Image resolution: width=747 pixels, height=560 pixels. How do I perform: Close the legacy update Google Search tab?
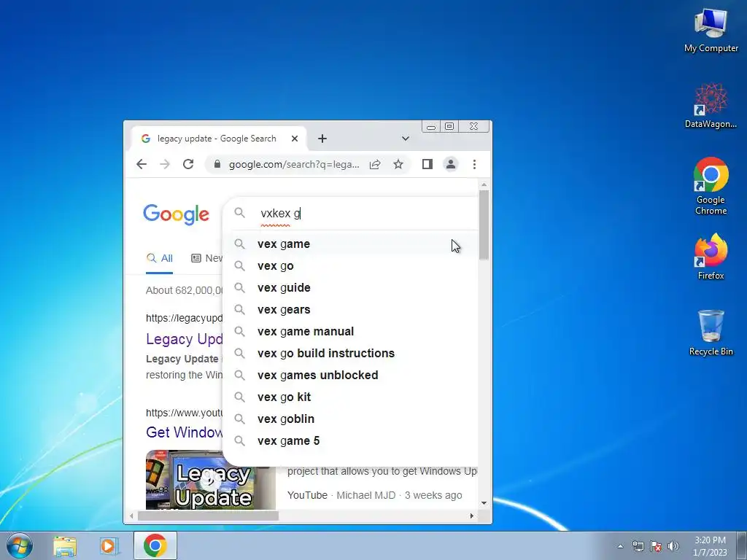pos(295,139)
